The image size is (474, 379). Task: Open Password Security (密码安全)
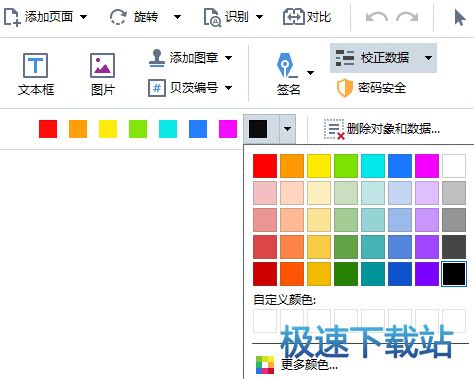tap(372, 88)
